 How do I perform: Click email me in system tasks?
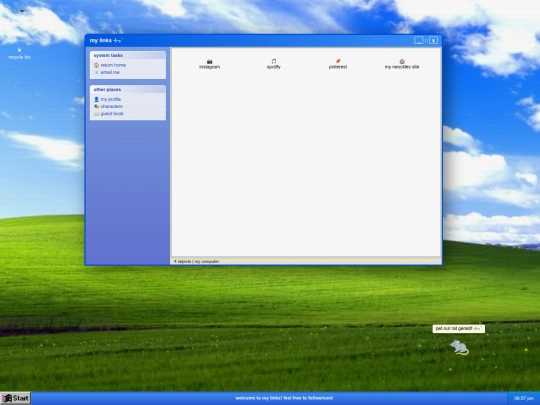[x=107, y=72]
